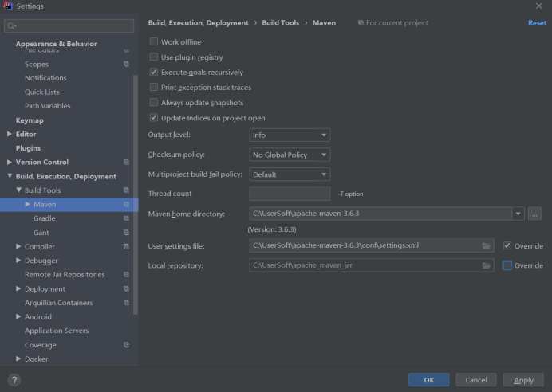Enable Use plugin registry checkbox

(x=154, y=57)
